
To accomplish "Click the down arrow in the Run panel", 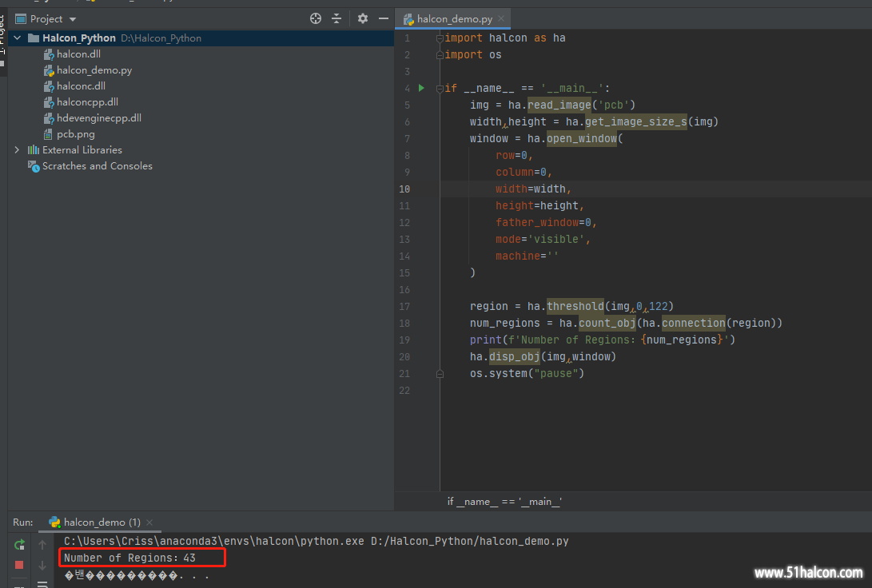I will click(x=42, y=565).
